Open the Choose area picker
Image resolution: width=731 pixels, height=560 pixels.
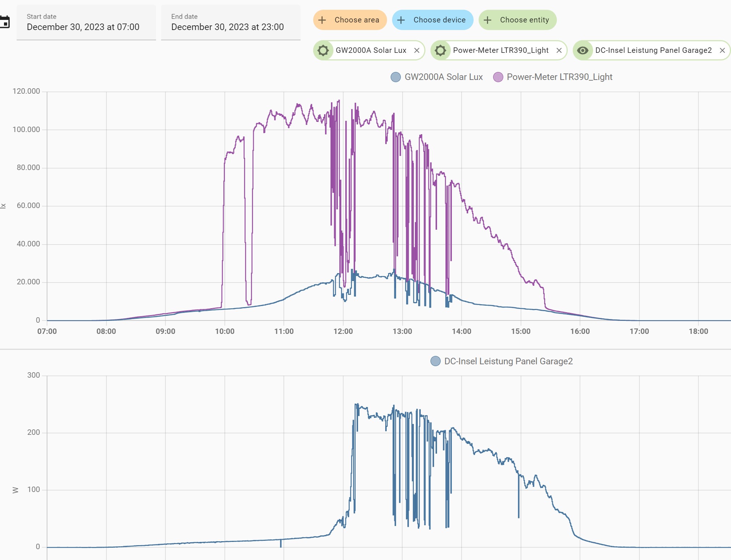click(356, 20)
